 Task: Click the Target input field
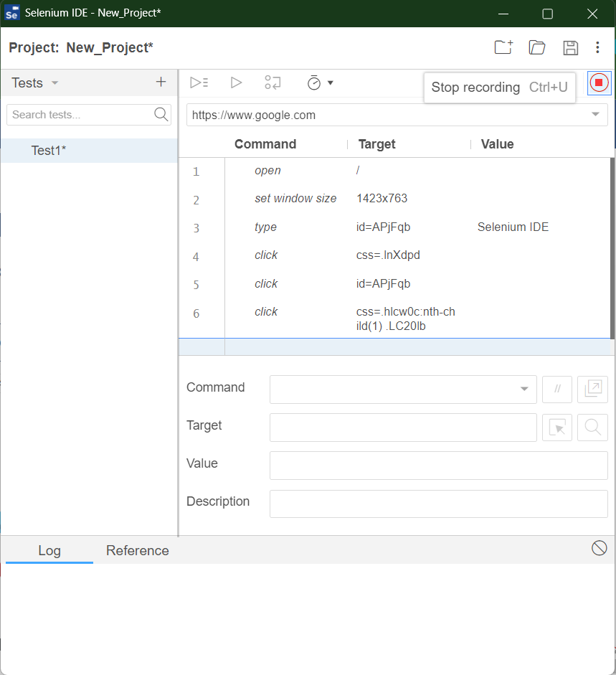[x=403, y=428]
